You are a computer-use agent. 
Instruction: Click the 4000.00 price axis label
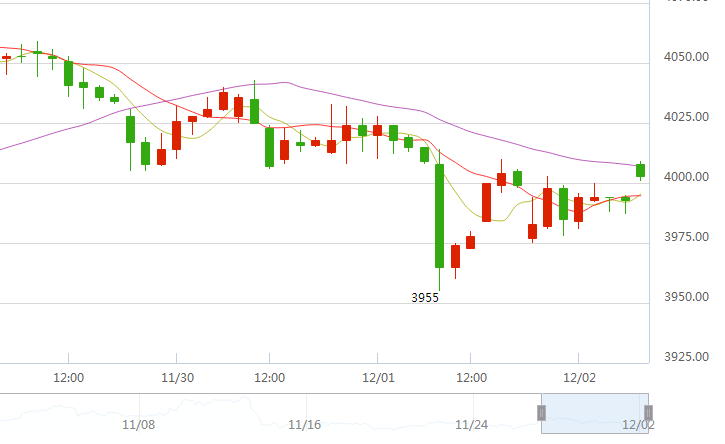point(687,177)
